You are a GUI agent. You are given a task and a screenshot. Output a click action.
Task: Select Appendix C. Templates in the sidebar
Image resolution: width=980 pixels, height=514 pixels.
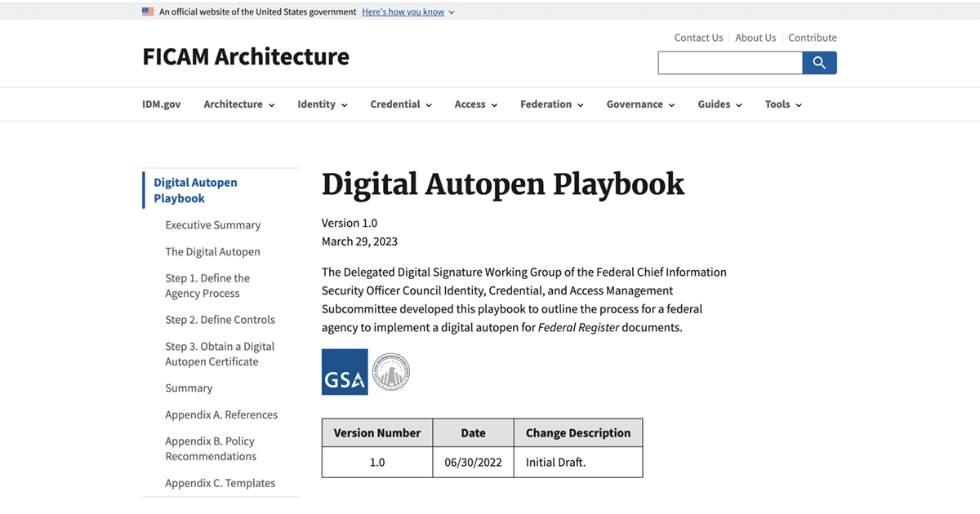coord(220,482)
